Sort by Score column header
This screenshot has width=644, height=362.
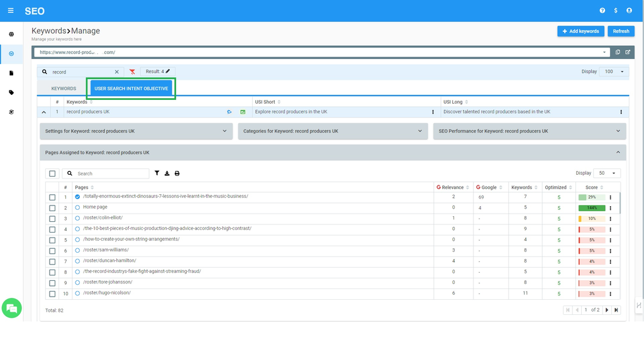tap(594, 187)
